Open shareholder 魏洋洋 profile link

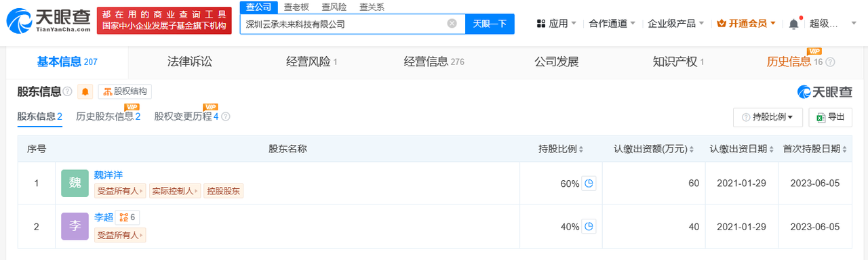click(108, 175)
